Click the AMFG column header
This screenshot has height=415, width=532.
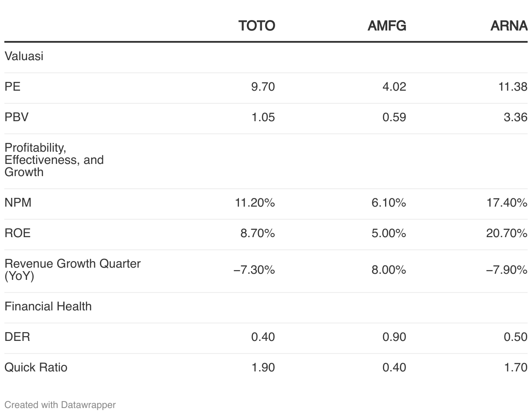pos(387,26)
